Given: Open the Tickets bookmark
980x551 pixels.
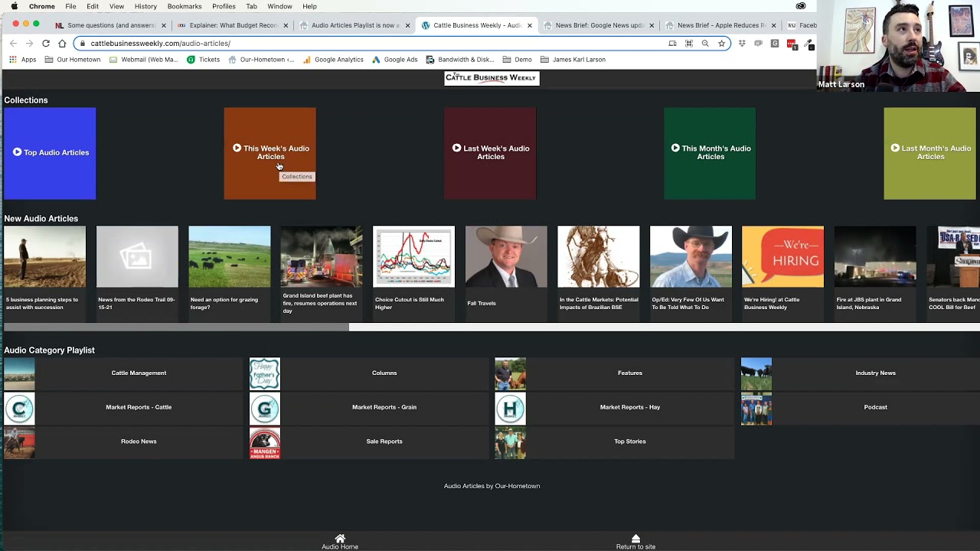Looking at the screenshot, I should [203, 60].
